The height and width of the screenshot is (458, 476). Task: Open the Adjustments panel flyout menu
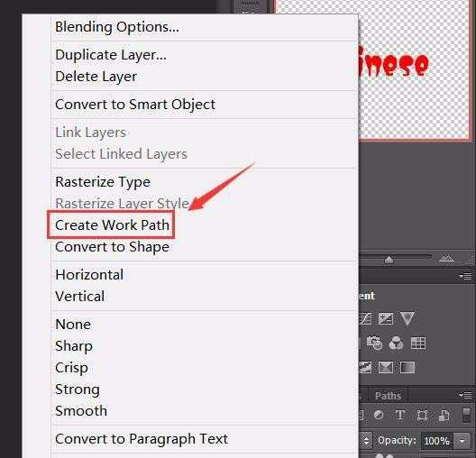click(465, 277)
